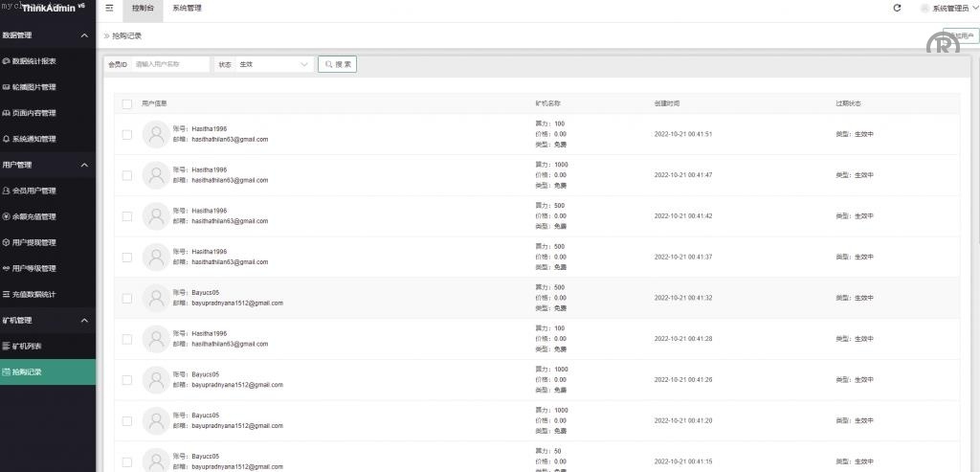
Task: Click the 会员ID username input field
Action: tap(170, 64)
